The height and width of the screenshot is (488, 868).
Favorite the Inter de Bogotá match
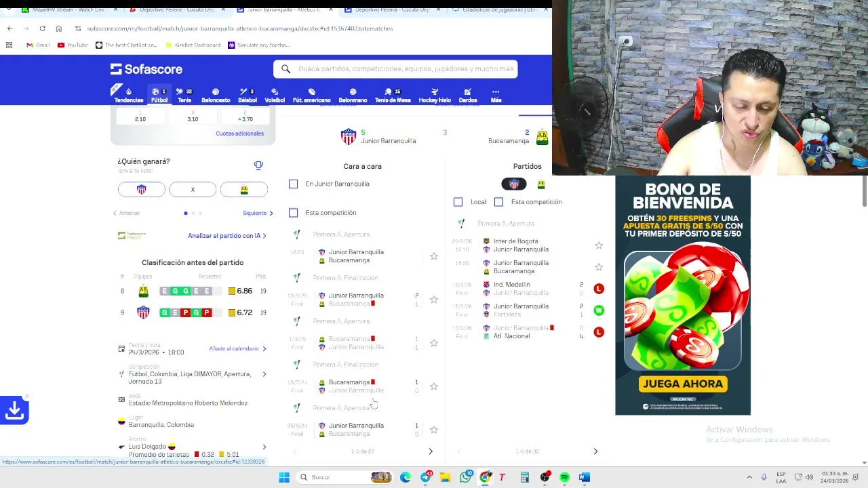(599, 245)
